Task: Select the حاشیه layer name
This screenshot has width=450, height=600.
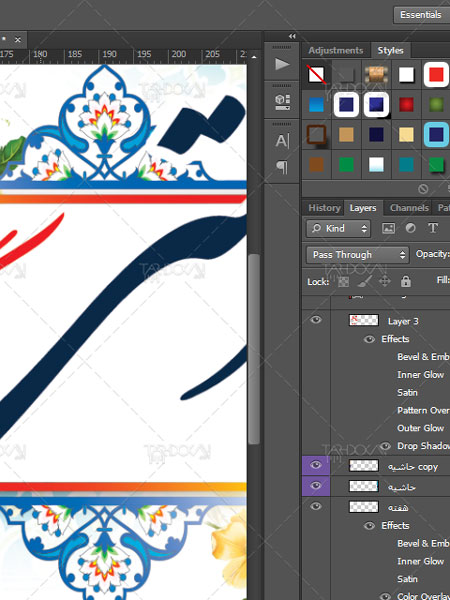Action: (x=401, y=487)
